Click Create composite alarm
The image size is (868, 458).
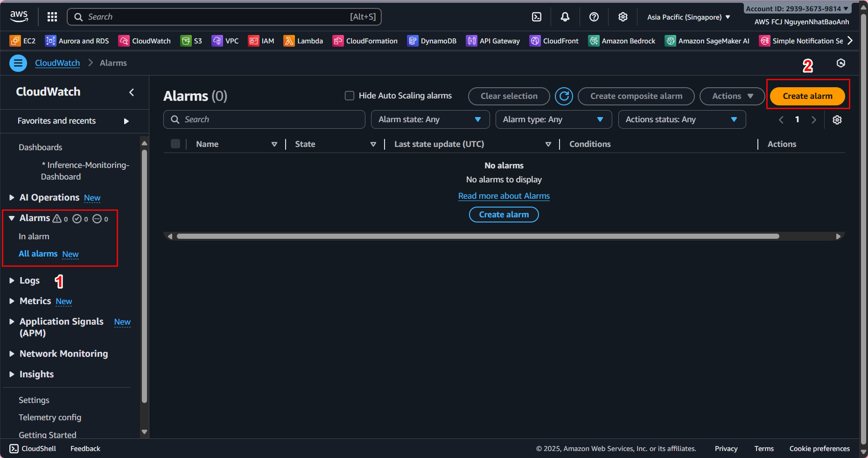coord(636,96)
